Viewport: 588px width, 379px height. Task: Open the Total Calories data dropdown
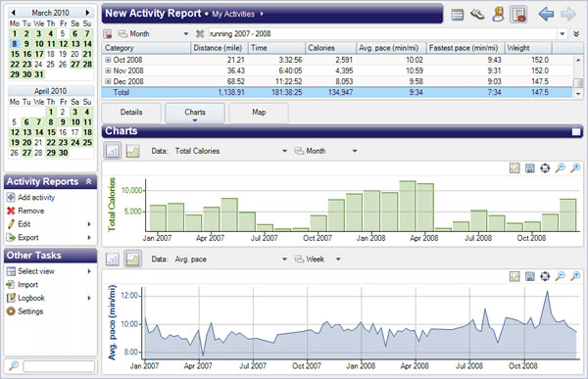[284, 151]
